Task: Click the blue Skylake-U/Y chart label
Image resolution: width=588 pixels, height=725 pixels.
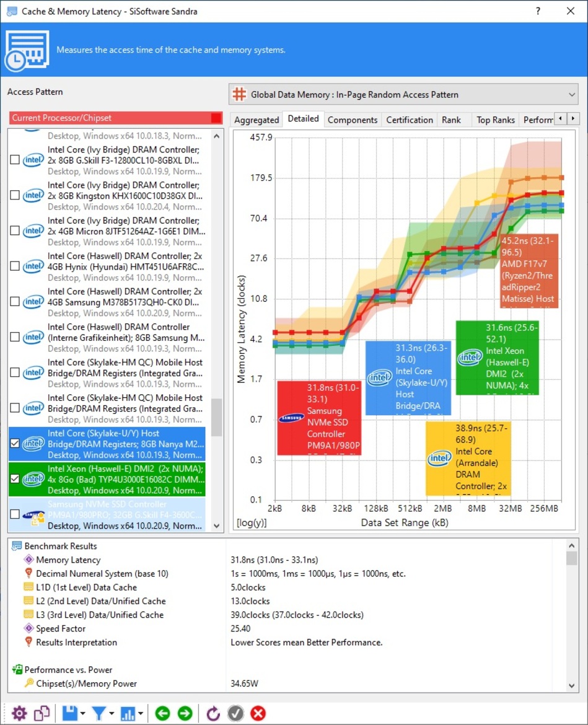Action: [408, 378]
